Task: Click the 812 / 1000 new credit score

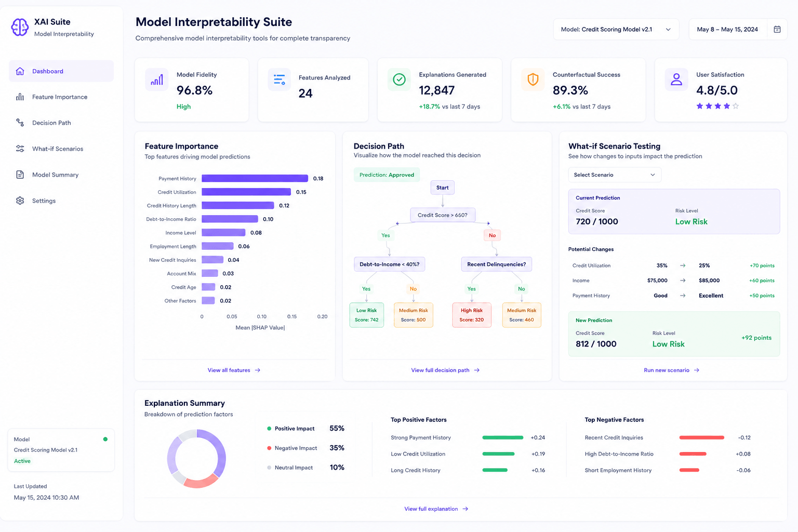Action: (x=596, y=344)
